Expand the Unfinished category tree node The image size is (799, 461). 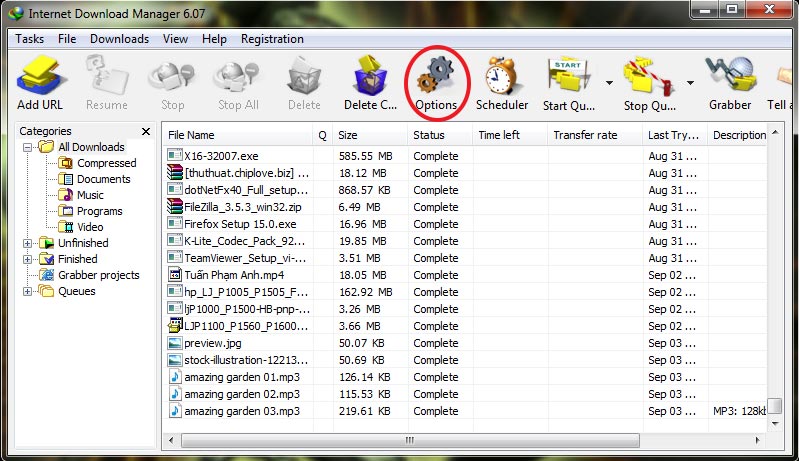point(28,243)
